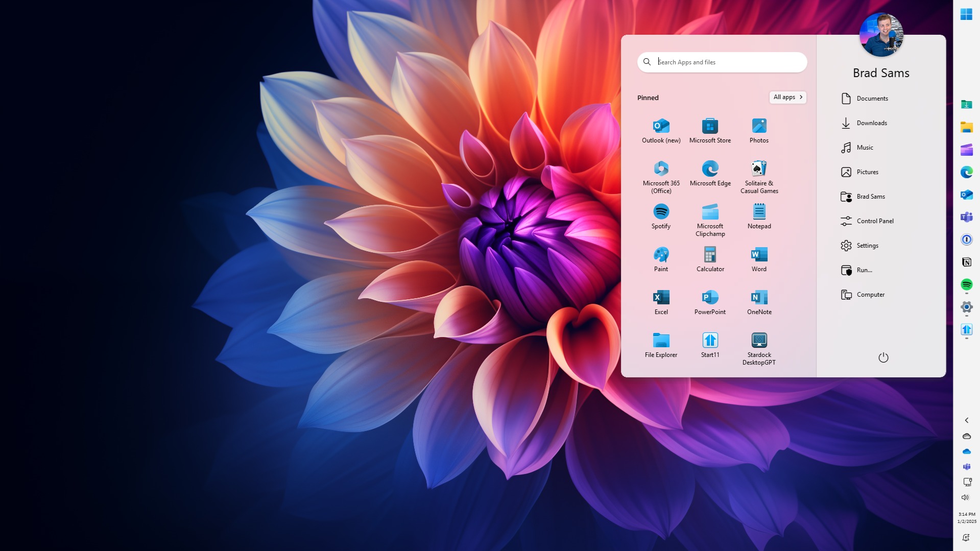Open the Brad Sams user folder shortcut
Viewport: 980px width, 551px height.
[863, 197]
